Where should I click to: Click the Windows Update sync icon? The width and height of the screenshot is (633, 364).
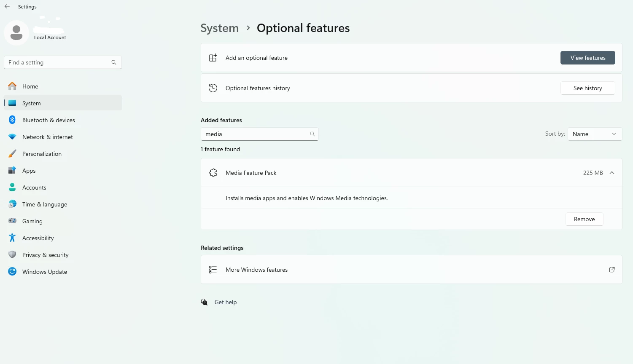click(12, 272)
